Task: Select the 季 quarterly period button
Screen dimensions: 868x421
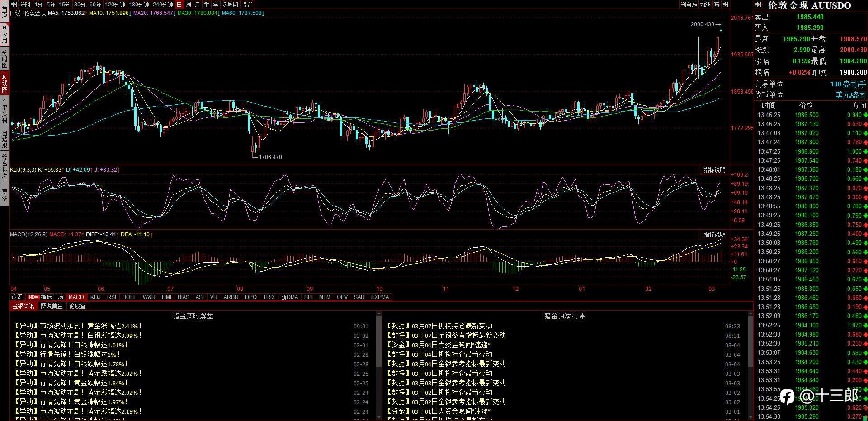Action: (207, 5)
